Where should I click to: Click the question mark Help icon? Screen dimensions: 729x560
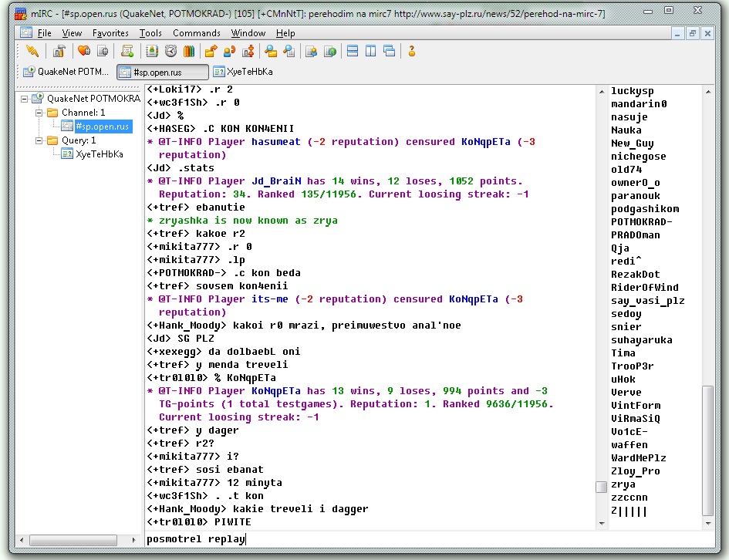[412, 52]
